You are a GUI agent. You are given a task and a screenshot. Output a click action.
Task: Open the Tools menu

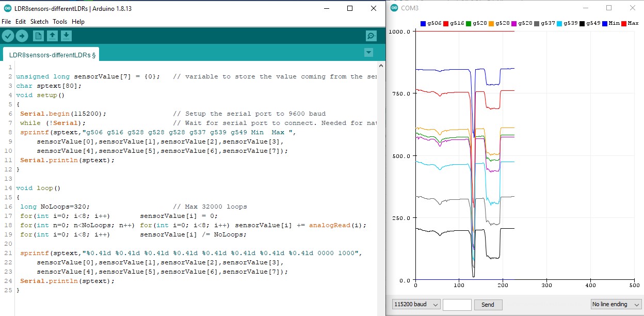click(60, 22)
